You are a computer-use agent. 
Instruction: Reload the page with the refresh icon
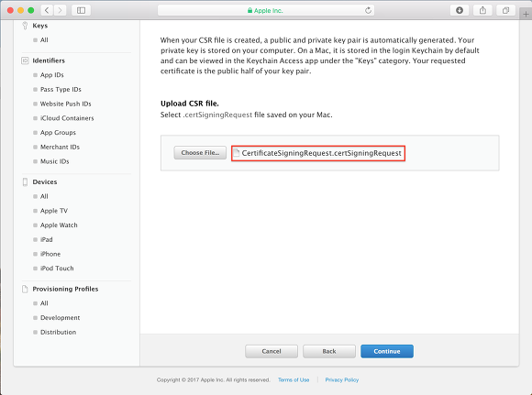click(368, 10)
